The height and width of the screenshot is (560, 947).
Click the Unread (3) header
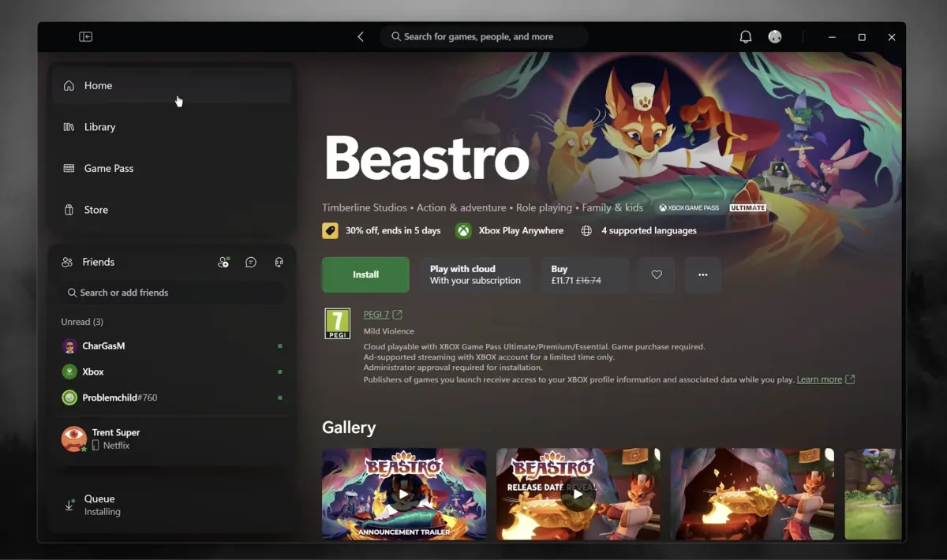tap(82, 322)
